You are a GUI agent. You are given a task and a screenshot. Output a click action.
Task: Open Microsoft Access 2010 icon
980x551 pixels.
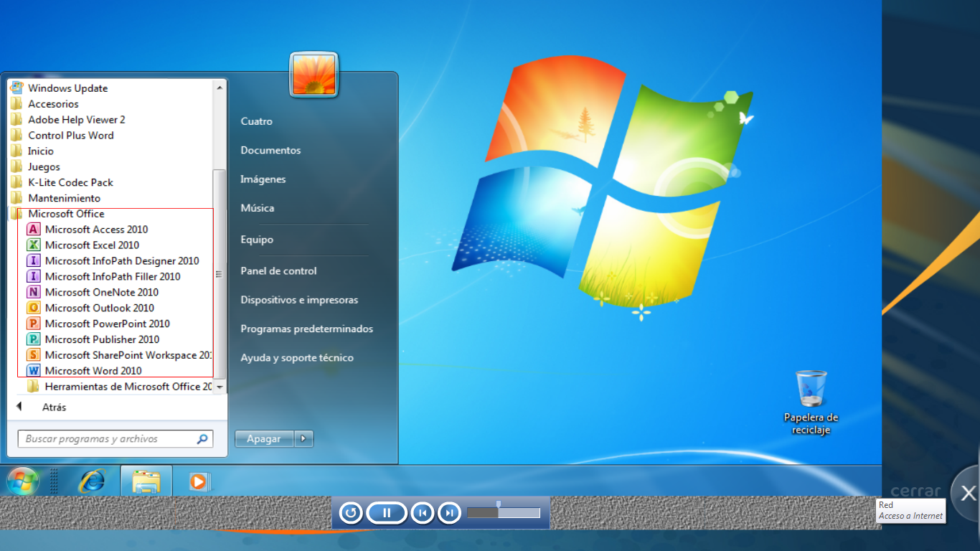(x=33, y=230)
